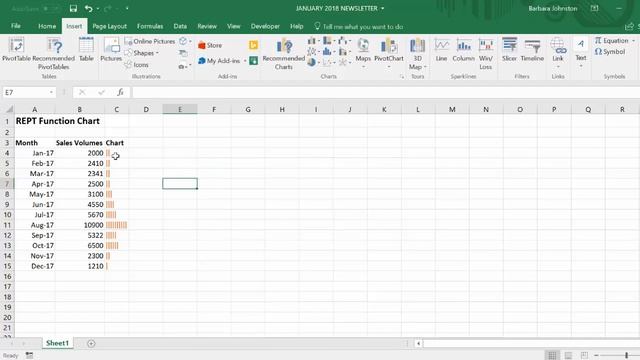Expand the 3D Map dropdown
This screenshot has height=360, width=640.
pyautogui.click(x=425, y=67)
